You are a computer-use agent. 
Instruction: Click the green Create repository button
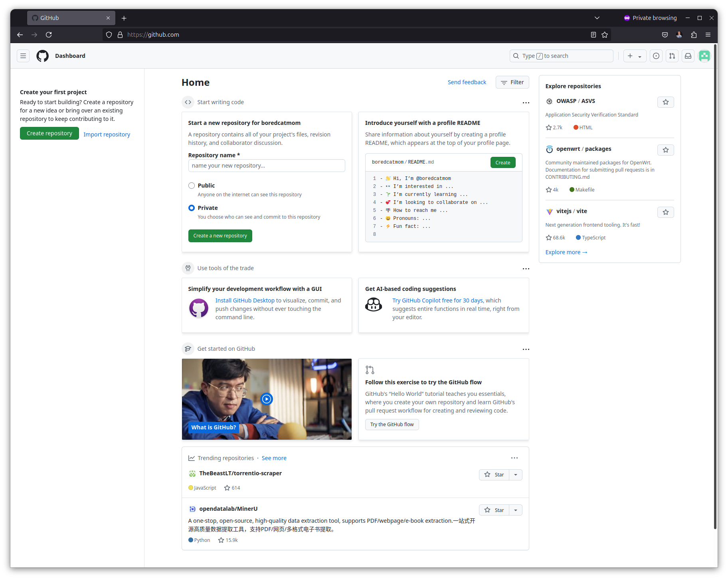tap(49, 133)
